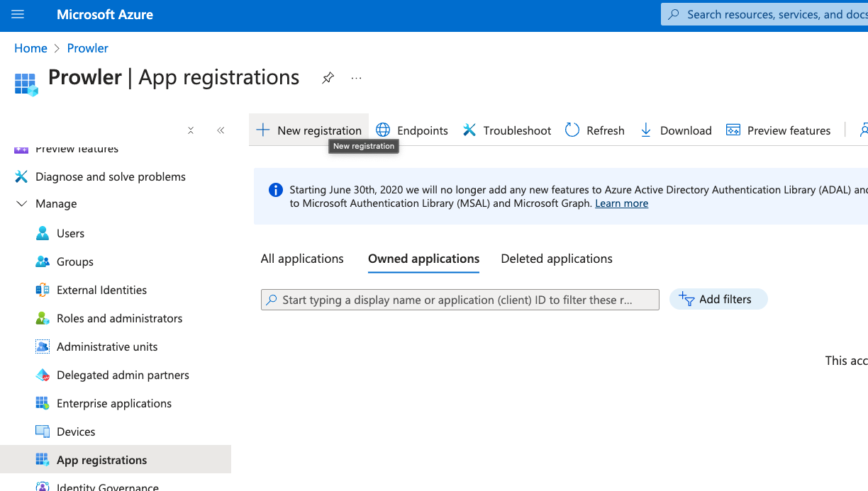Viewport: 868px width, 491px height.
Task: Refresh the app registrations list
Action: pyautogui.click(x=595, y=130)
